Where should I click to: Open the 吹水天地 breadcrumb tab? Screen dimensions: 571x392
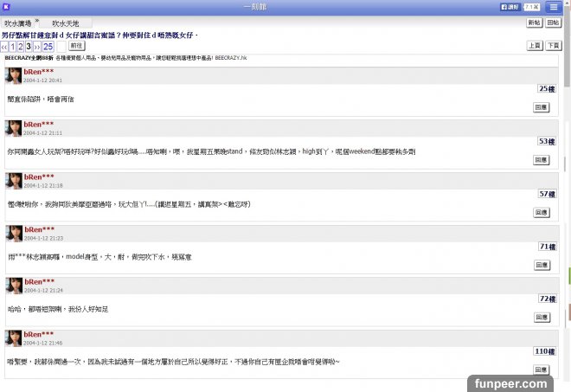click(x=67, y=22)
